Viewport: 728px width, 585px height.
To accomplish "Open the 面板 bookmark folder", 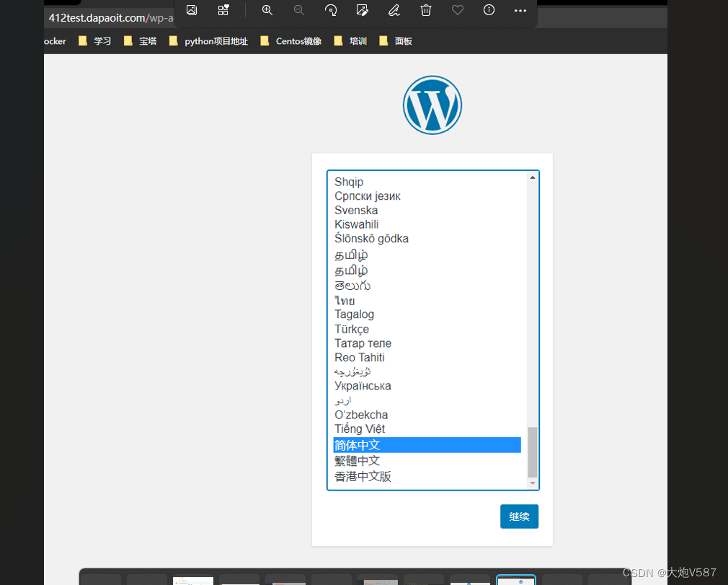I will tap(396, 41).
